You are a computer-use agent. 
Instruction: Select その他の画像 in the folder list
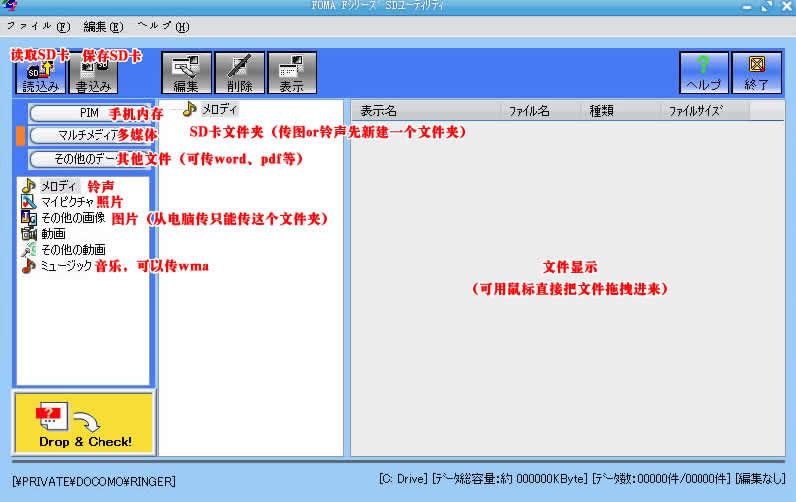[72, 217]
